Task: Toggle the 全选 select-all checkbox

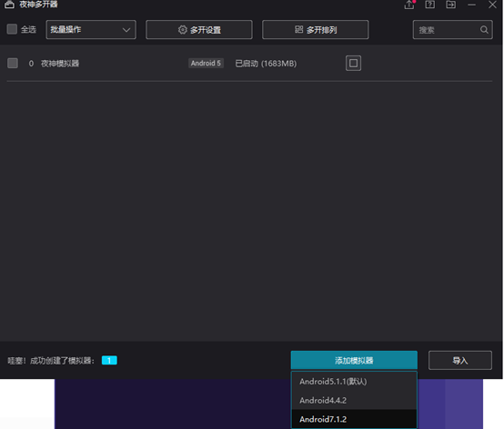Action: (12, 29)
